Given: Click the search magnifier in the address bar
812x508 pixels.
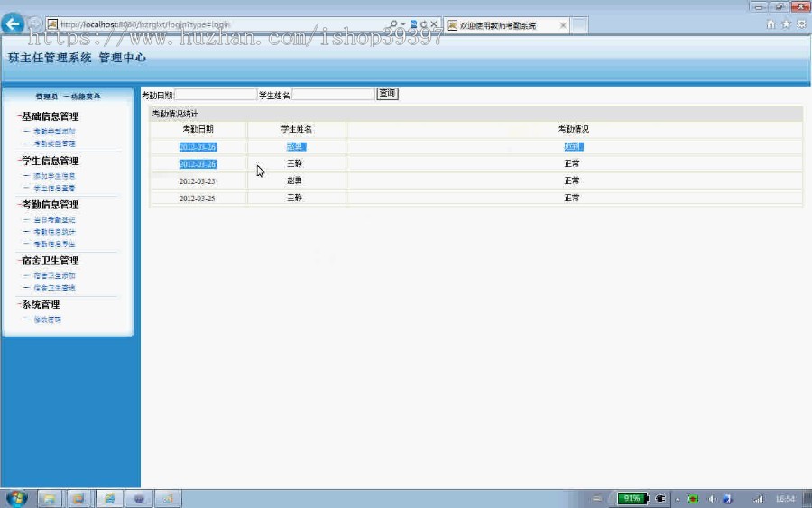Looking at the screenshot, I should 393,24.
